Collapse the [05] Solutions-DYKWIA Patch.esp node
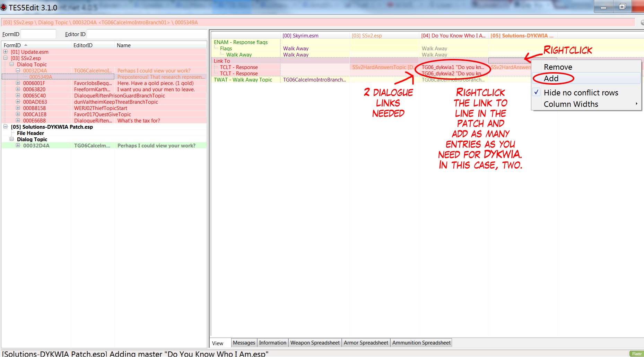Viewport: 644px width, 357px height. coord(6,127)
